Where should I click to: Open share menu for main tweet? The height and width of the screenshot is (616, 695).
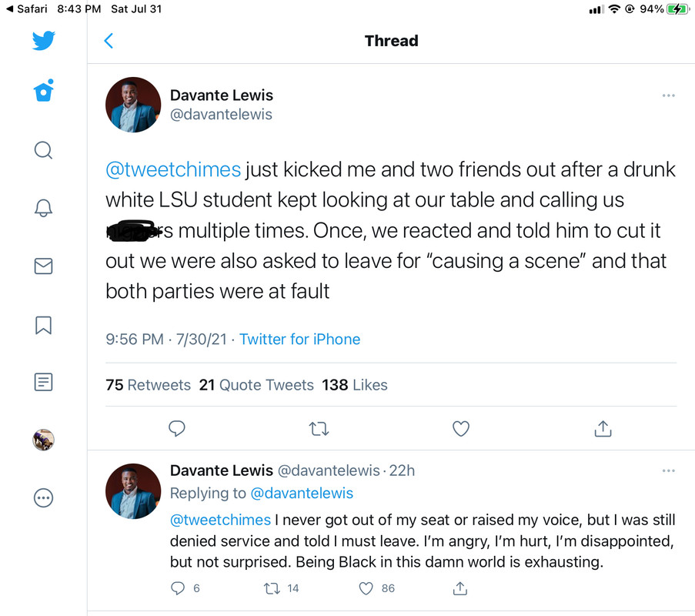click(603, 429)
